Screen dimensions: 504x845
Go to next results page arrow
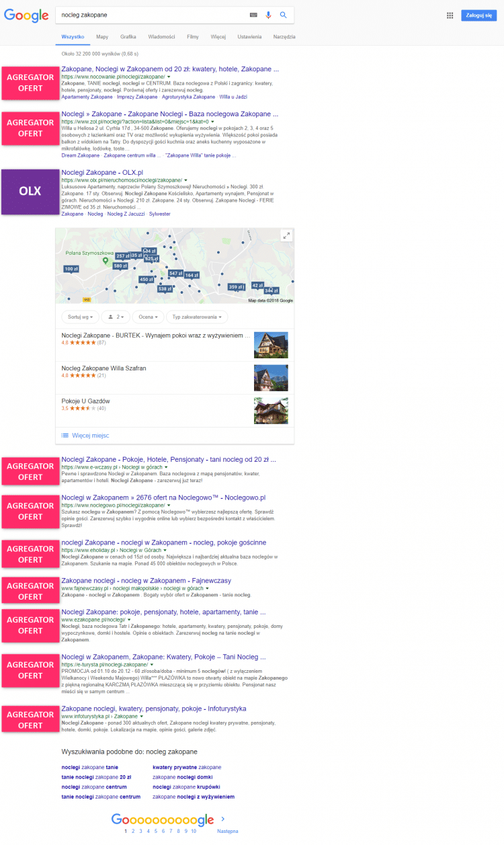pyautogui.click(x=223, y=819)
